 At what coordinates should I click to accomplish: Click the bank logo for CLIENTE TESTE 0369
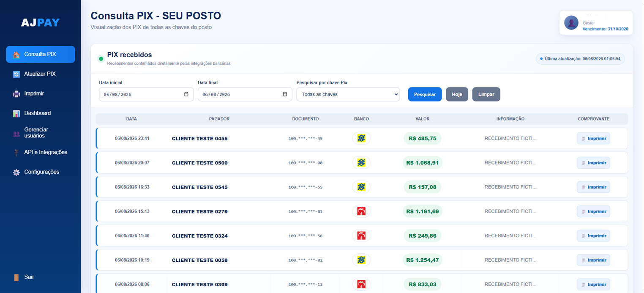click(361, 284)
